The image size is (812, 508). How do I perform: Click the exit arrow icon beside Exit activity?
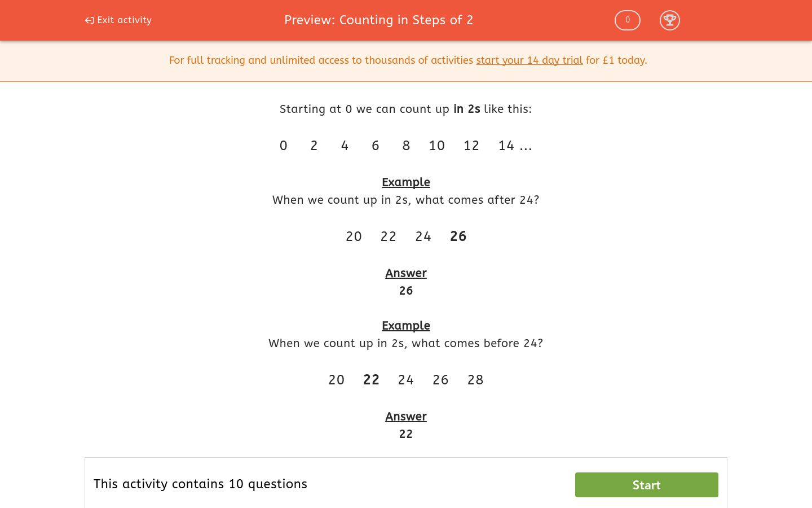click(x=89, y=20)
